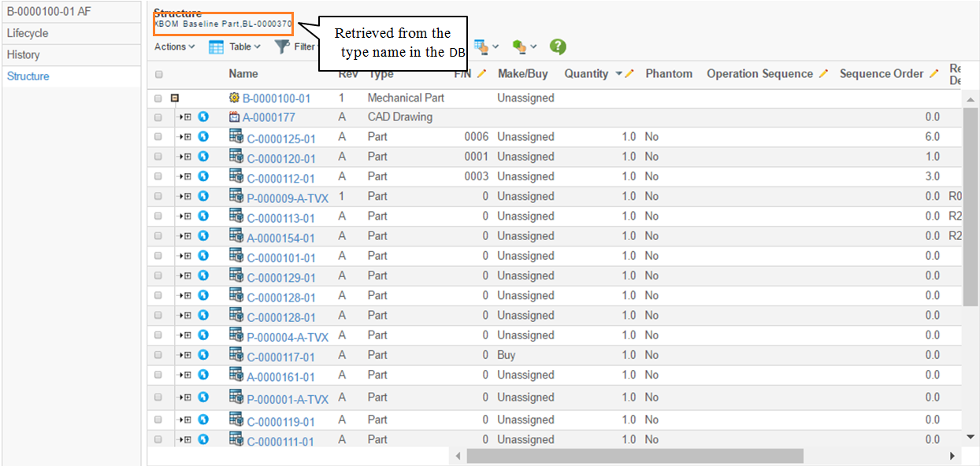
Task: Click the gear icon next to B-0000100-01
Action: 234,98
